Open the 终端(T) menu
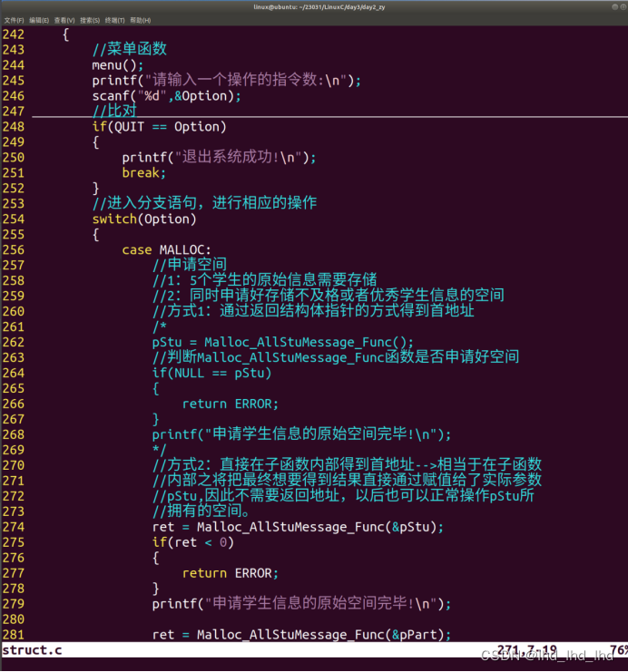Screen dimensions: 628x672 [115, 20]
